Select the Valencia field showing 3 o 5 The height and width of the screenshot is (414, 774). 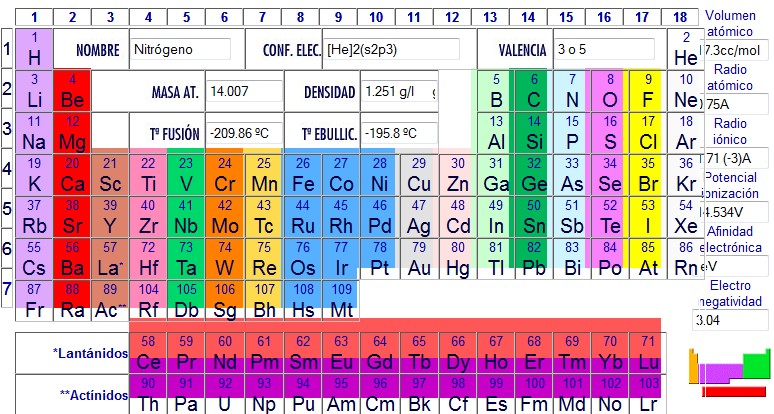(604, 50)
